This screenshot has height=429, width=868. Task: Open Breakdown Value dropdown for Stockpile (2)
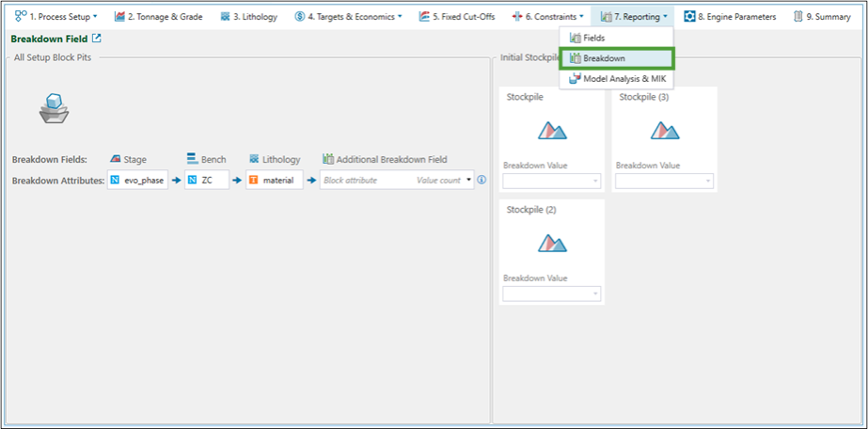pos(552,294)
